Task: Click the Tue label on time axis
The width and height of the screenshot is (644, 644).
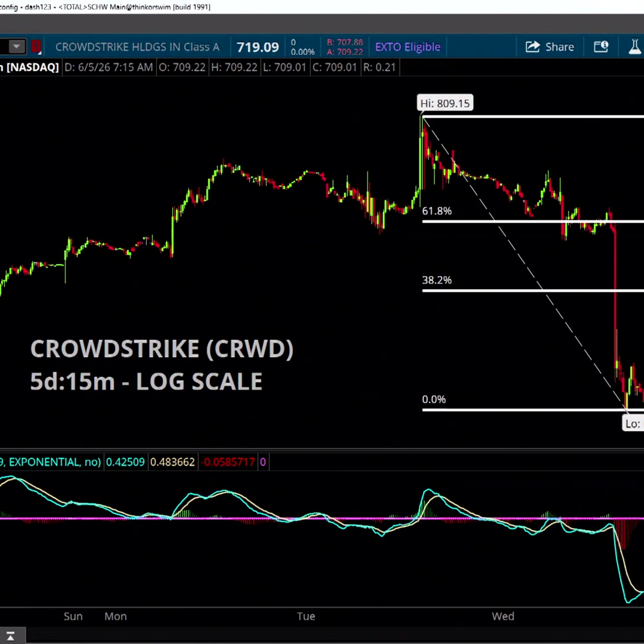Action: click(306, 616)
